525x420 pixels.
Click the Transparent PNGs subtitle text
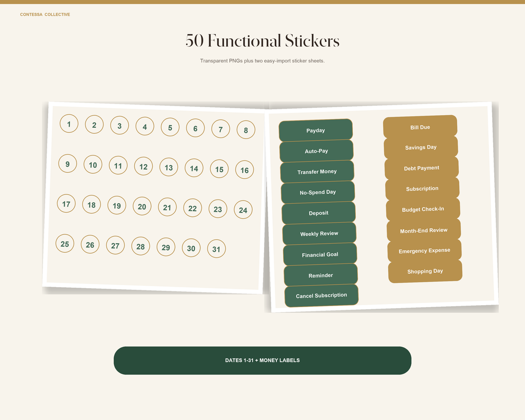[262, 61]
